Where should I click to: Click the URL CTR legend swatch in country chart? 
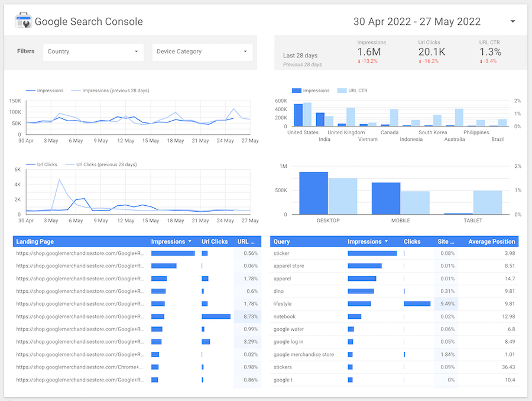tap(342, 90)
